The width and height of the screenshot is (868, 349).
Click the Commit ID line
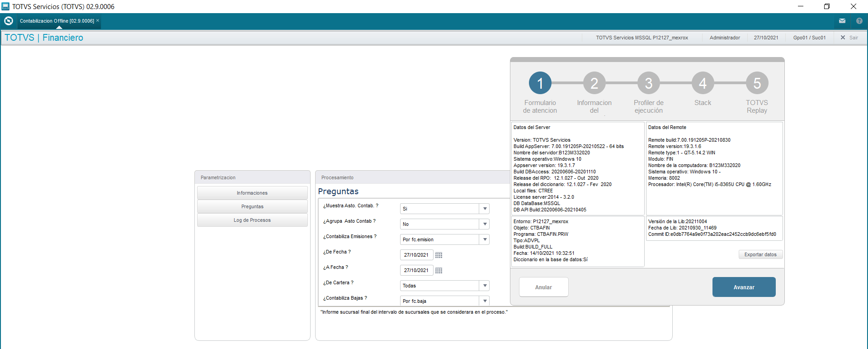[x=712, y=234]
